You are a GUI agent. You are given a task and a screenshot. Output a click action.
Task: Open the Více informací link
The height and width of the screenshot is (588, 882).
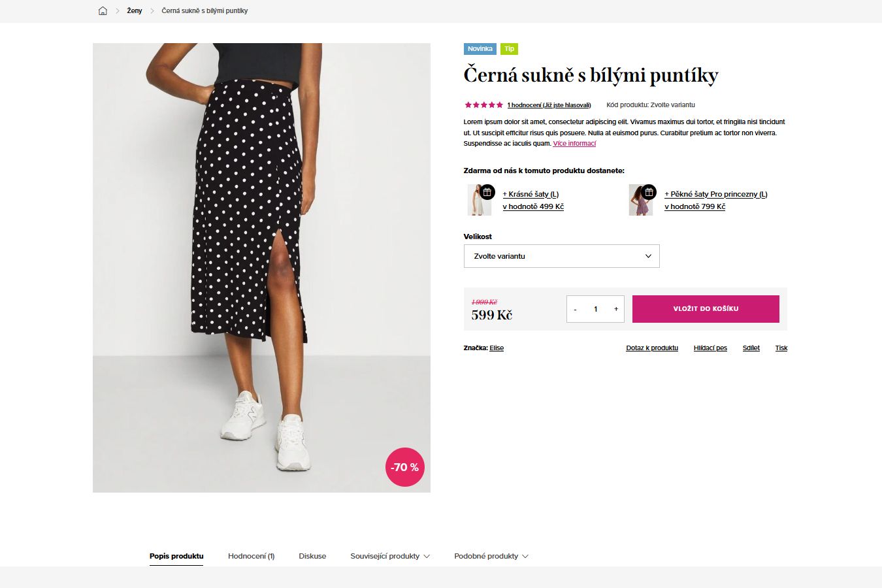(574, 144)
